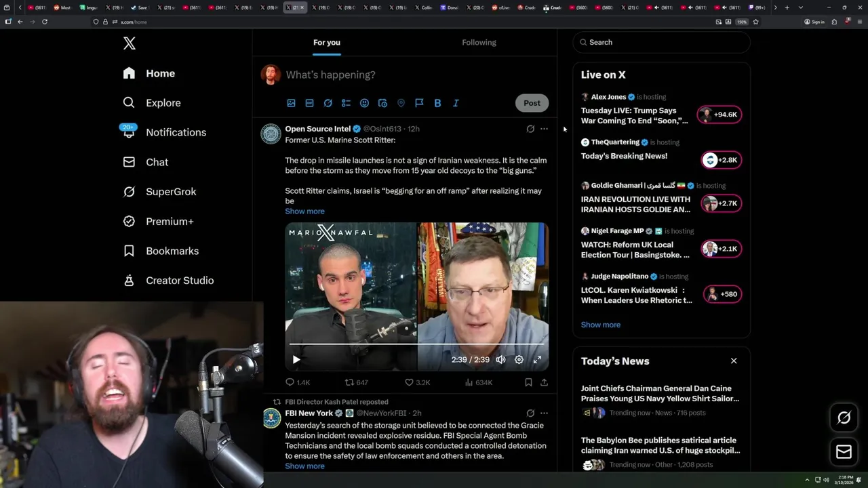Open more options on FBI New York post
Image resolution: width=868 pixels, height=488 pixels.
tap(544, 413)
